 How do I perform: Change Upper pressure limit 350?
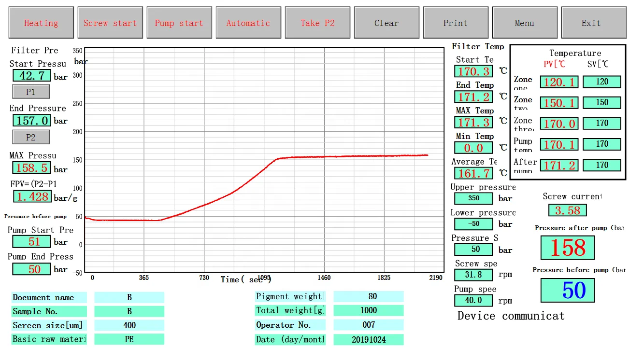point(473,198)
